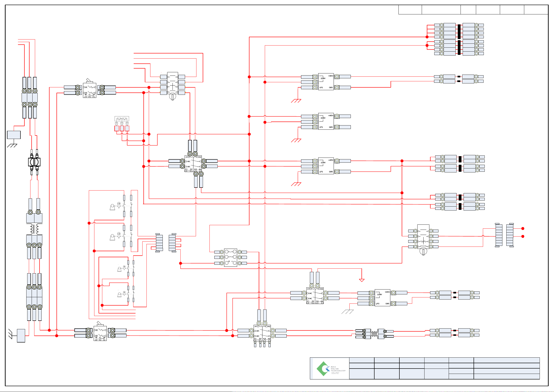554x392 pixels.
Task: Click the key knob under the top selector switch
Action: pos(173,97)
